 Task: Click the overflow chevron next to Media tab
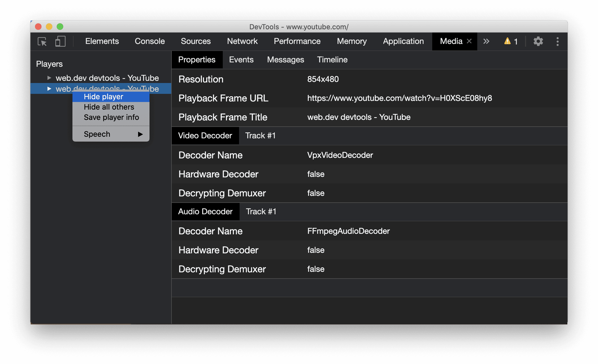tap(486, 41)
